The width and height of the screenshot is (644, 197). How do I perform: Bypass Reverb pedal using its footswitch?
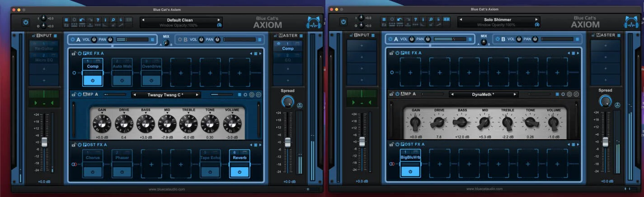[x=240, y=172]
